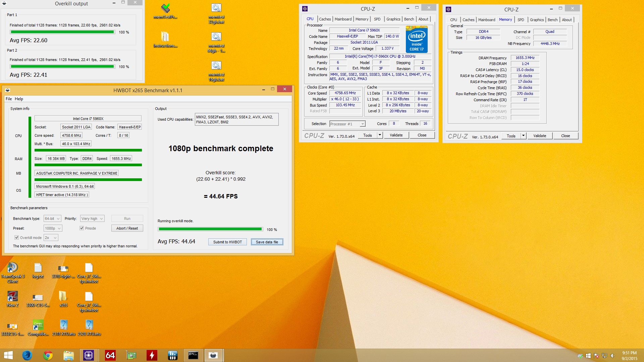Click the Core Speed value field in CPU-Z
The height and width of the screenshot is (362, 644).
tap(345, 93)
